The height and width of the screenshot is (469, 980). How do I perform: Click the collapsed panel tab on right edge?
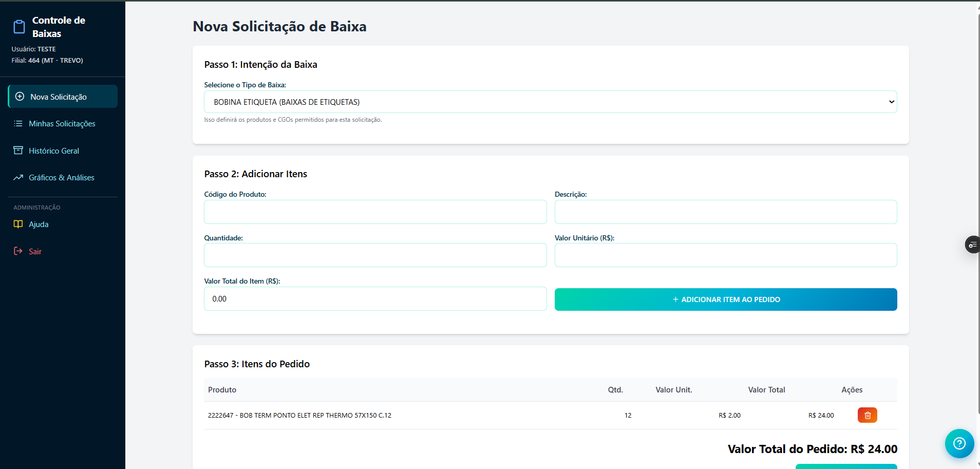pyautogui.click(x=973, y=245)
